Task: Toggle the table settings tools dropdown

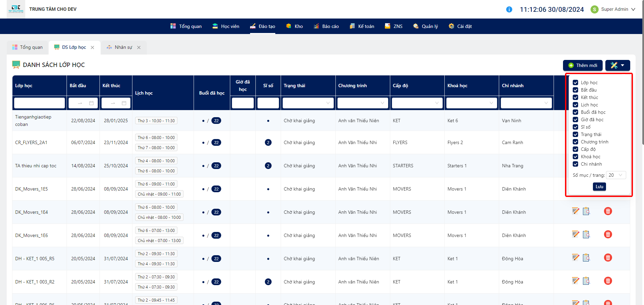Action: click(617, 65)
